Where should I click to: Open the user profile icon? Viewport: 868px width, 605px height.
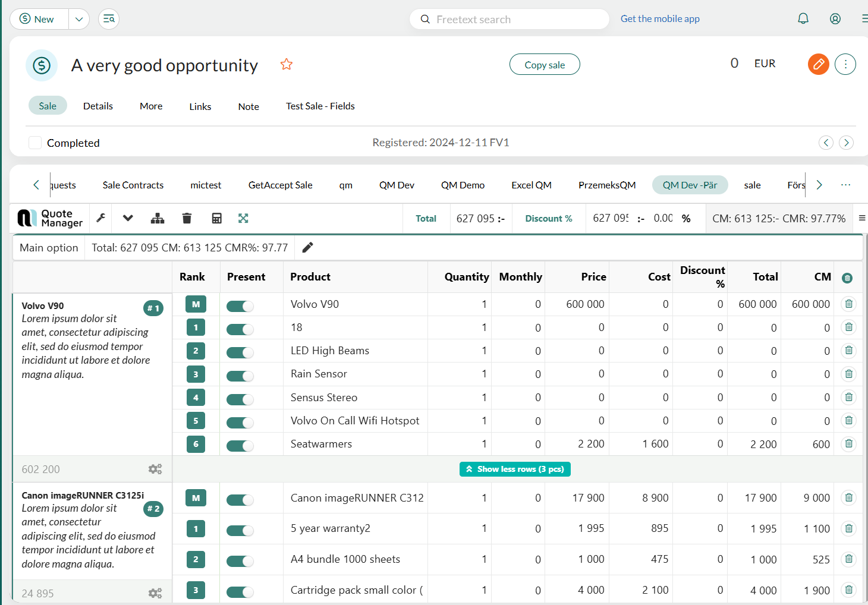pos(835,19)
